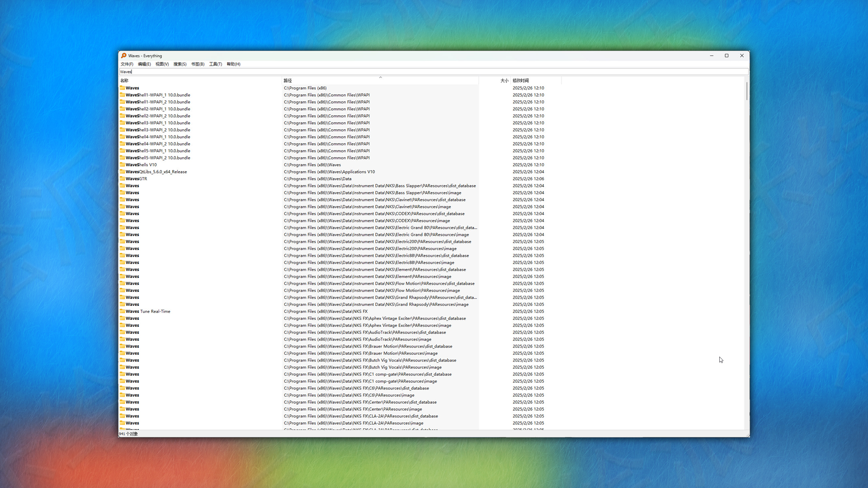Click folder icon in Electric200 PAResources\image row
868x488 pixels.
pyautogui.click(x=122, y=249)
